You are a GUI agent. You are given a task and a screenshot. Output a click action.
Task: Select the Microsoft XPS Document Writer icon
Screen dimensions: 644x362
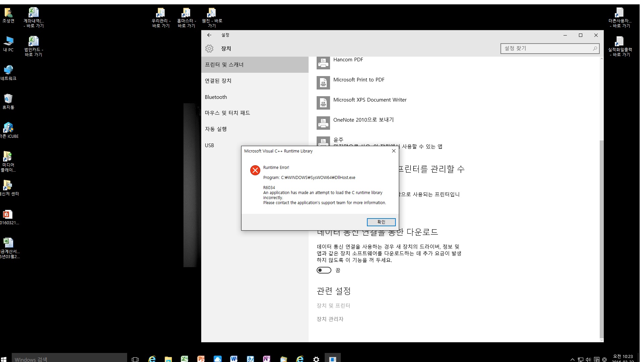pos(323,103)
